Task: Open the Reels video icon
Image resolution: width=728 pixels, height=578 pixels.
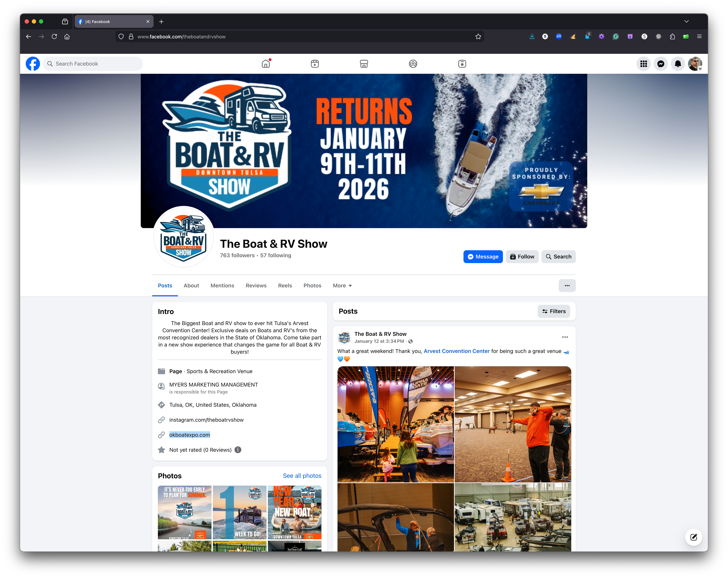Action: point(315,64)
